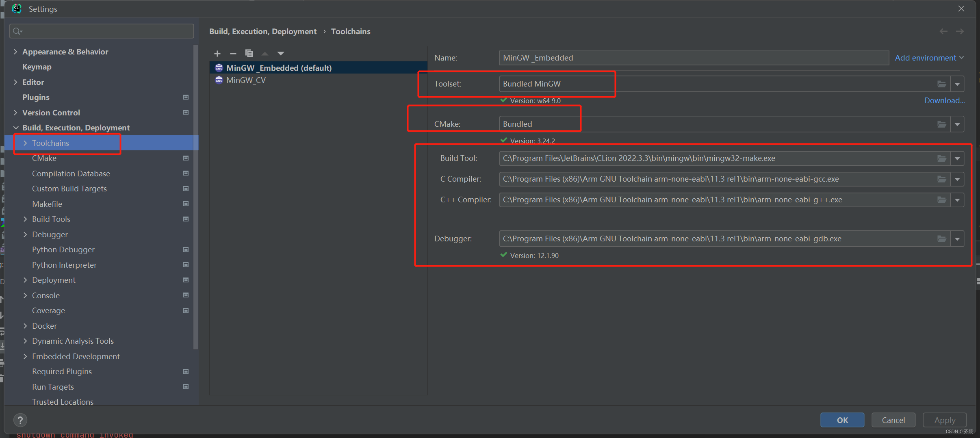Screen dimensions: 980x438
Task: Open CMake dropdown arrow
Action: [958, 124]
